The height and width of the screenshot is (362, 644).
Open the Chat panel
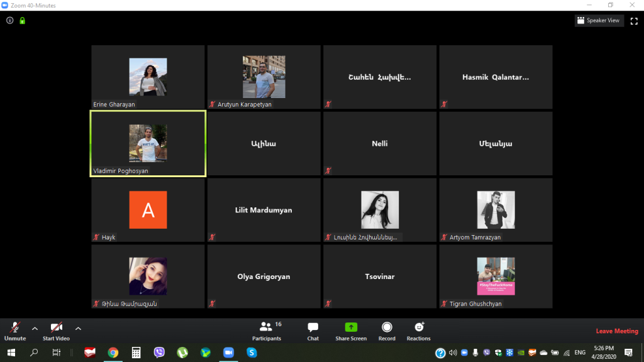(x=313, y=331)
